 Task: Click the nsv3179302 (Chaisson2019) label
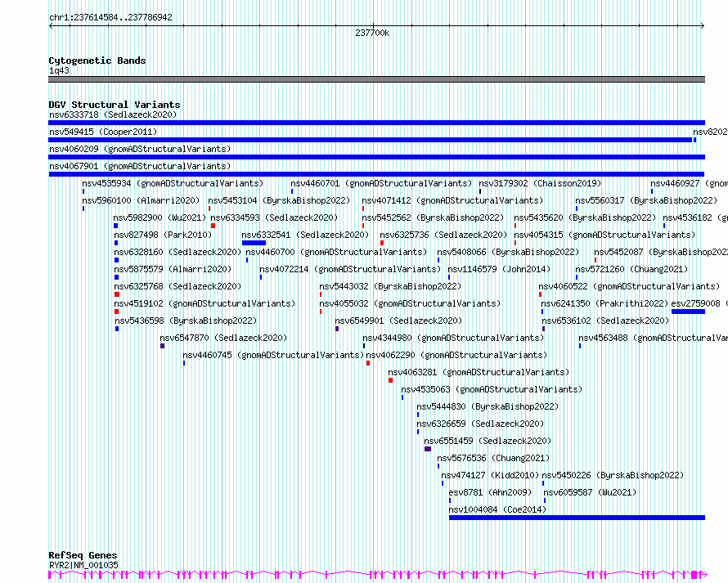click(x=540, y=183)
